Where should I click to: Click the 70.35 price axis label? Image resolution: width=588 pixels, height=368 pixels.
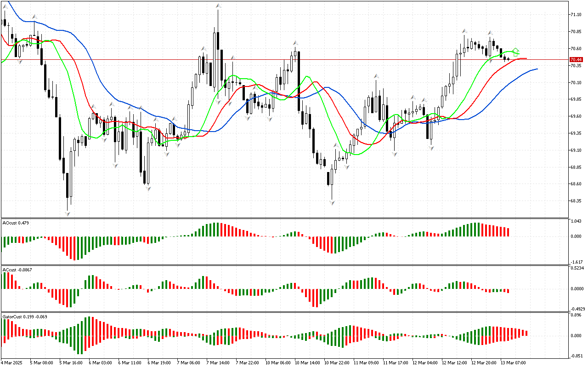[576, 66]
